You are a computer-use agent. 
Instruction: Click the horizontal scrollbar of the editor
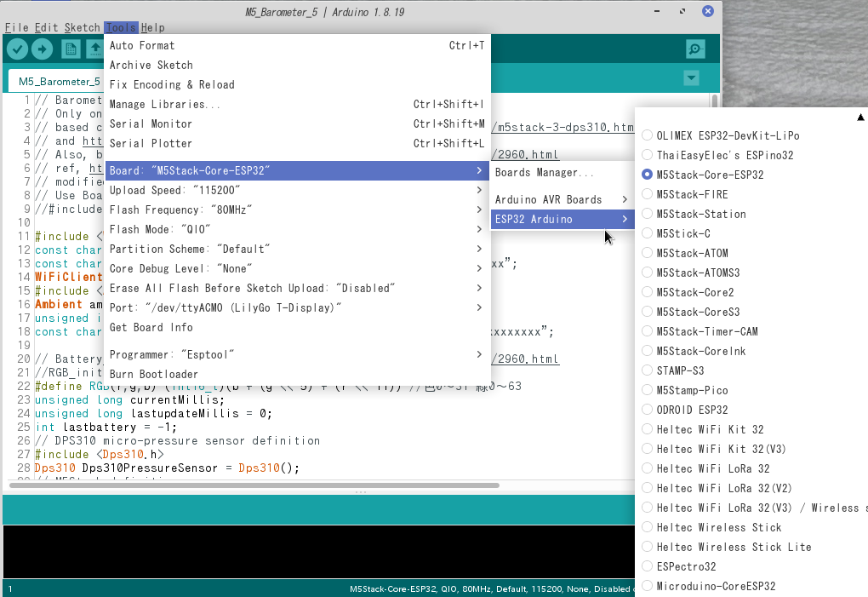(x=254, y=485)
